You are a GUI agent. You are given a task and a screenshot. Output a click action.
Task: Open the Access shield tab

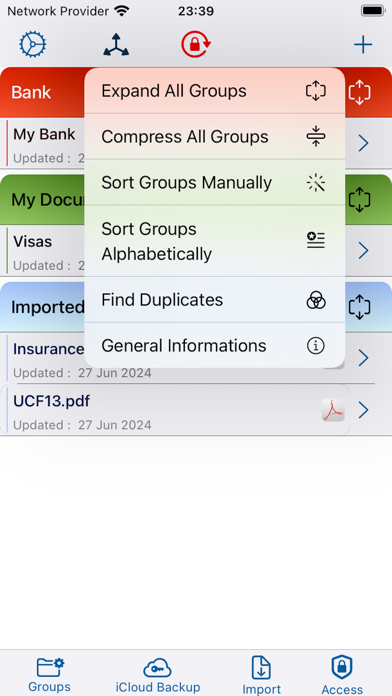tap(342, 676)
